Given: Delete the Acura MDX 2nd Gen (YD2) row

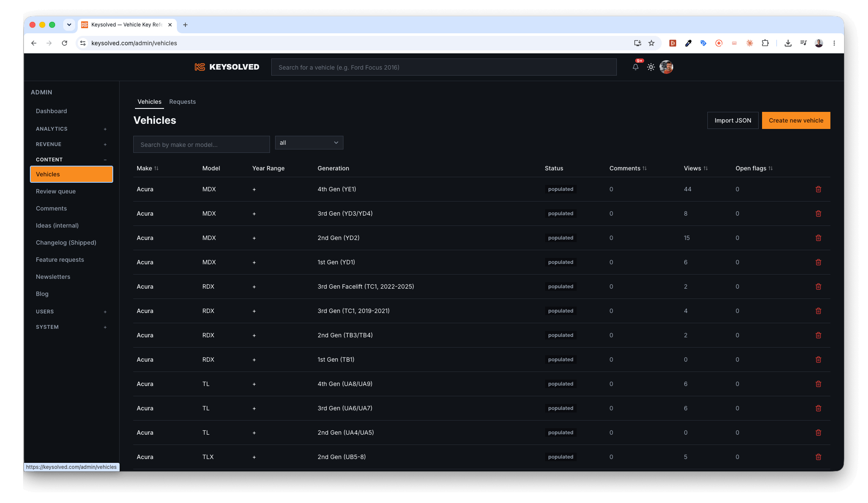Looking at the screenshot, I should click(818, 238).
